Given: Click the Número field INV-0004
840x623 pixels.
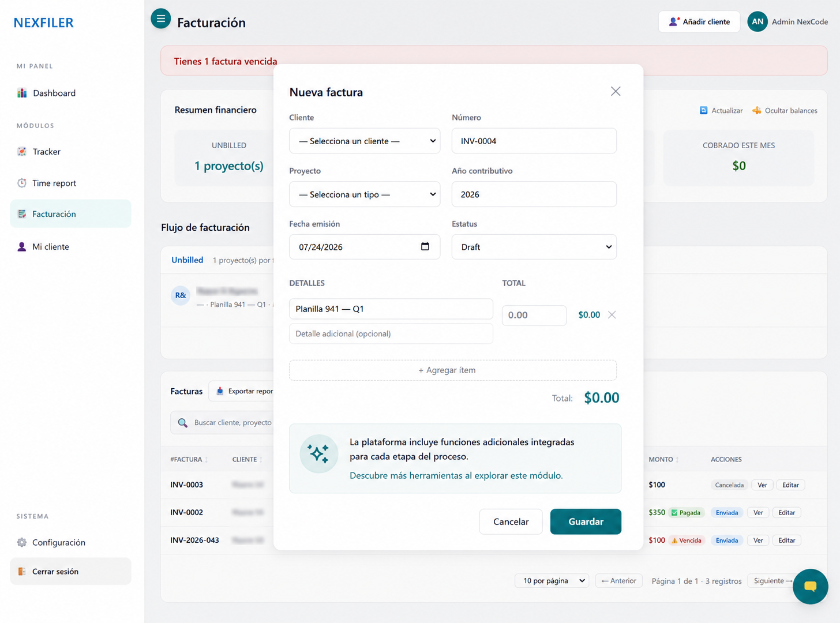Looking at the screenshot, I should pos(534,141).
